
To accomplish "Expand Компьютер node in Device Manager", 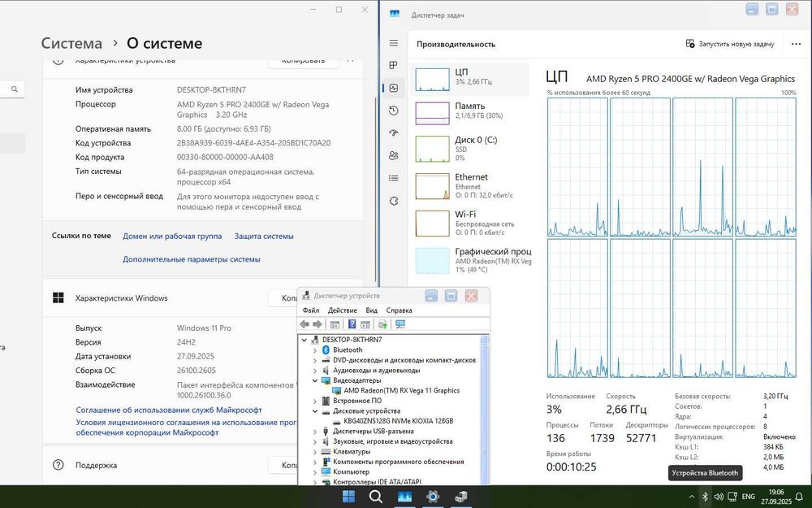I will click(x=315, y=471).
